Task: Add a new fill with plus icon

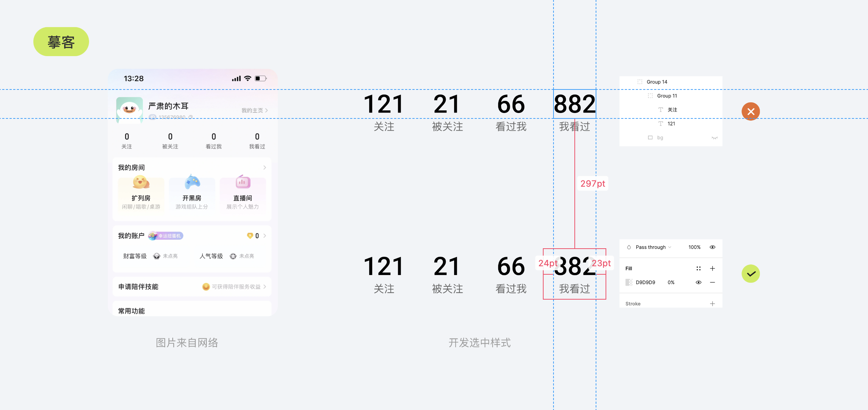Action: tap(712, 268)
